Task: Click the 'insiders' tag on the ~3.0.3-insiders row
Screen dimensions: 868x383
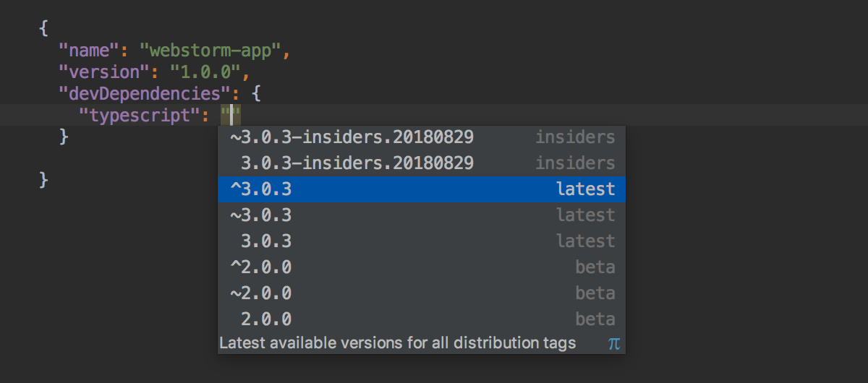Action: pos(575,137)
